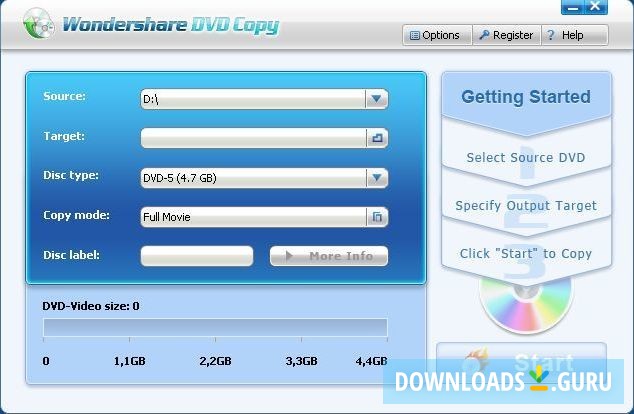This screenshot has height=414, width=634.
Task: Expand the Disc type dropdown arrow
Action: (377, 178)
